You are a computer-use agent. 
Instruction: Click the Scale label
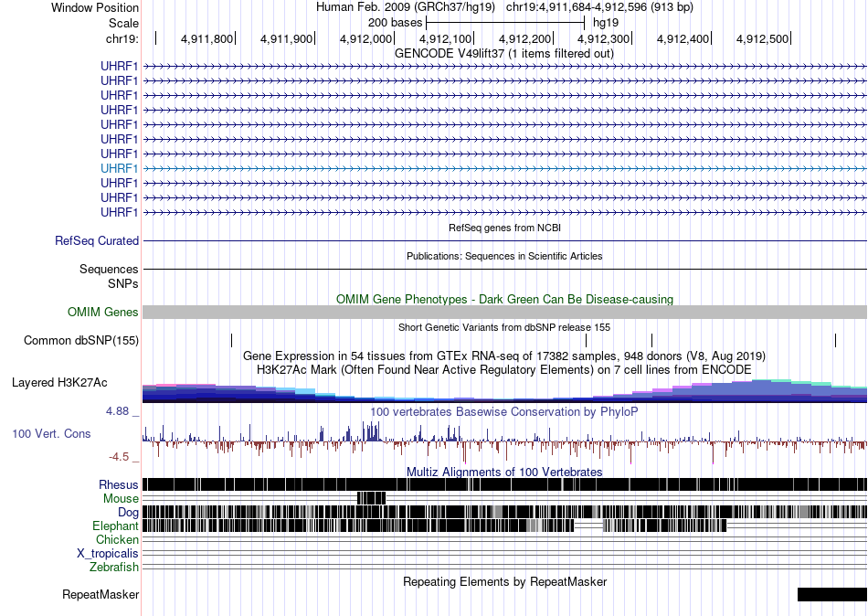[x=123, y=23]
